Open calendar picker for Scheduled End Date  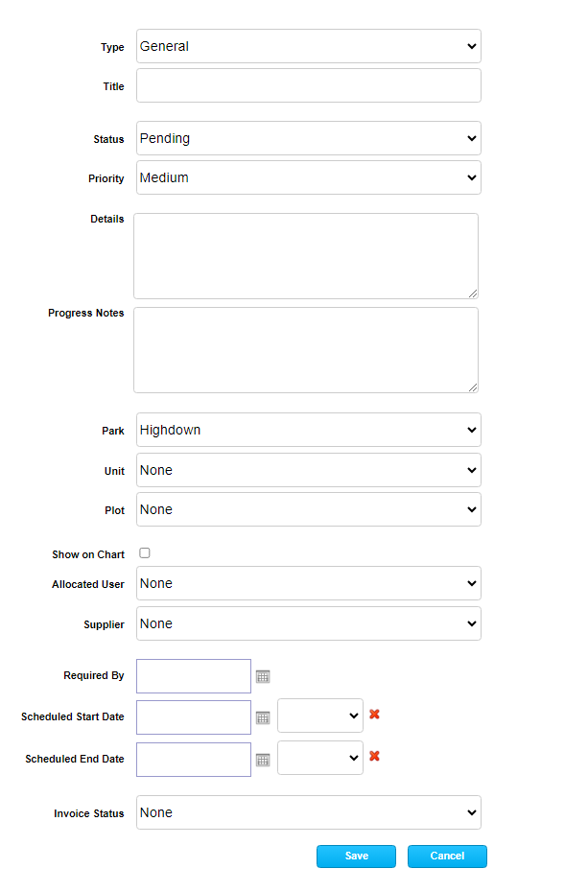(263, 760)
